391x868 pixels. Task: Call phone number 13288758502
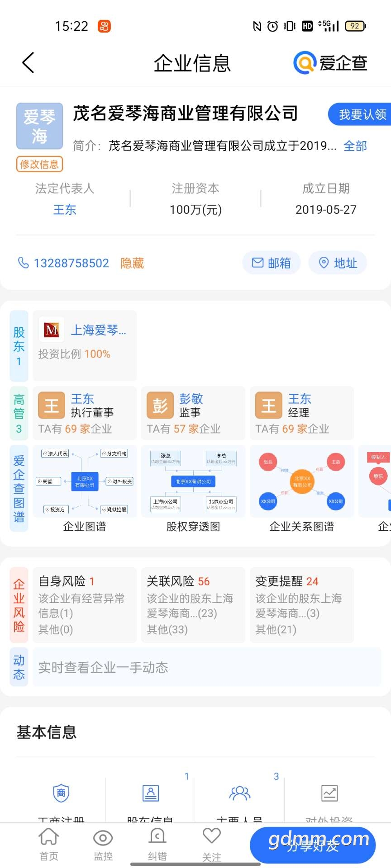(72, 263)
